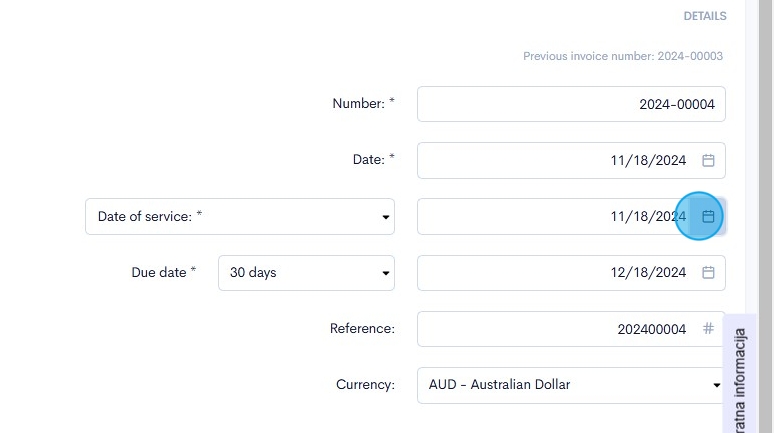
Task: Open the Date of service calendar icon
Action: pyautogui.click(x=708, y=216)
